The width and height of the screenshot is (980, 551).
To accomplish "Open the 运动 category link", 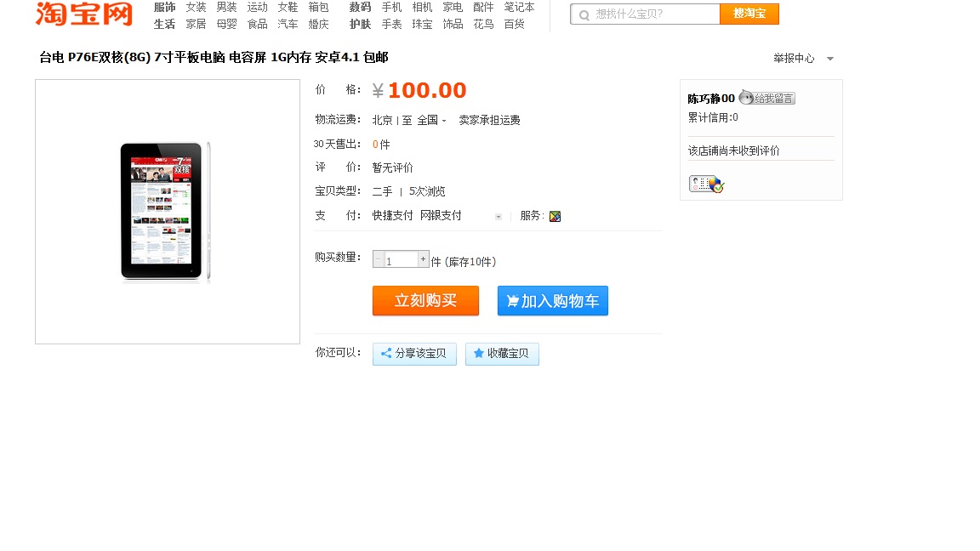I will pyautogui.click(x=257, y=7).
